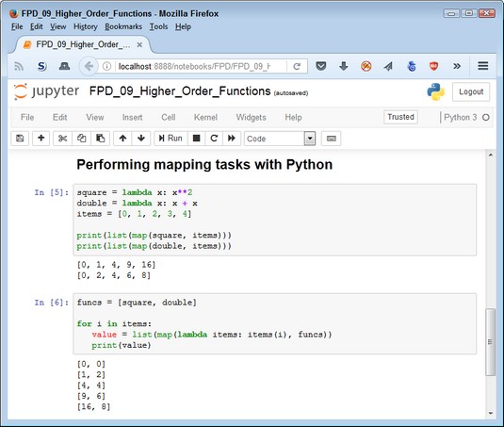This screenshot has height=427, width=504.
Task: Click the Performing mapping tasks with Python heading
Action: pos(204,165)
